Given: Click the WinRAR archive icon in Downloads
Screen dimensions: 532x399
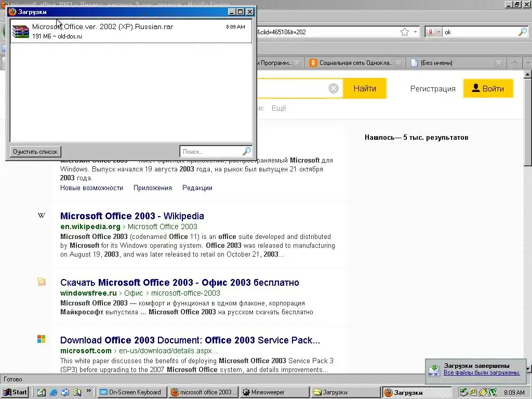Looking at the screenshot, I should (x=21, y=31).
